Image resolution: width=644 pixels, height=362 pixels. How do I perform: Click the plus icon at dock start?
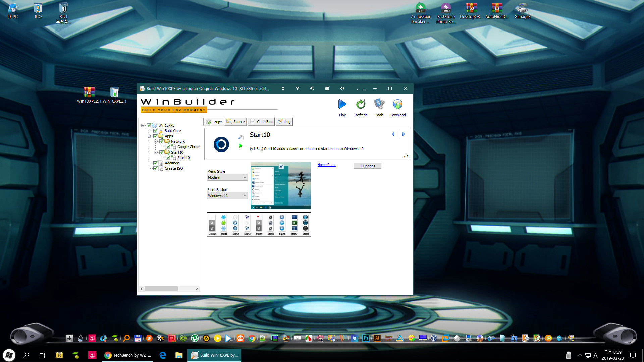69,338
